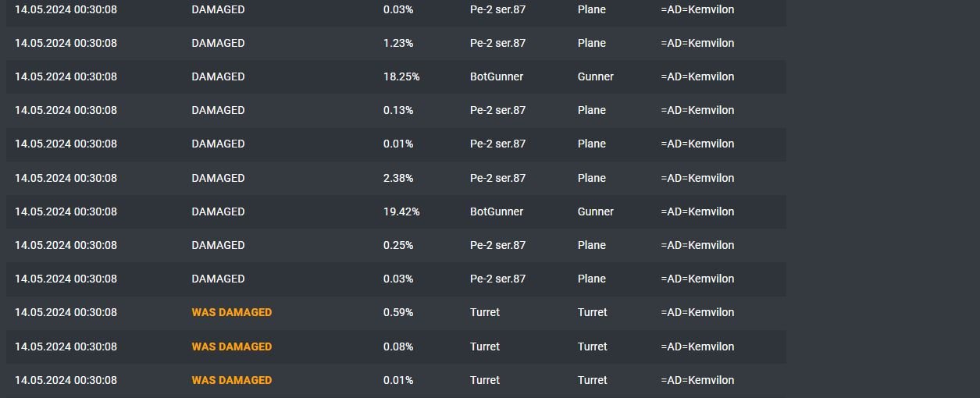Select Pe-2 ser.87 in the 1.23% row
This screenshot has width=980, height=398.
click(x=498, y=43)
